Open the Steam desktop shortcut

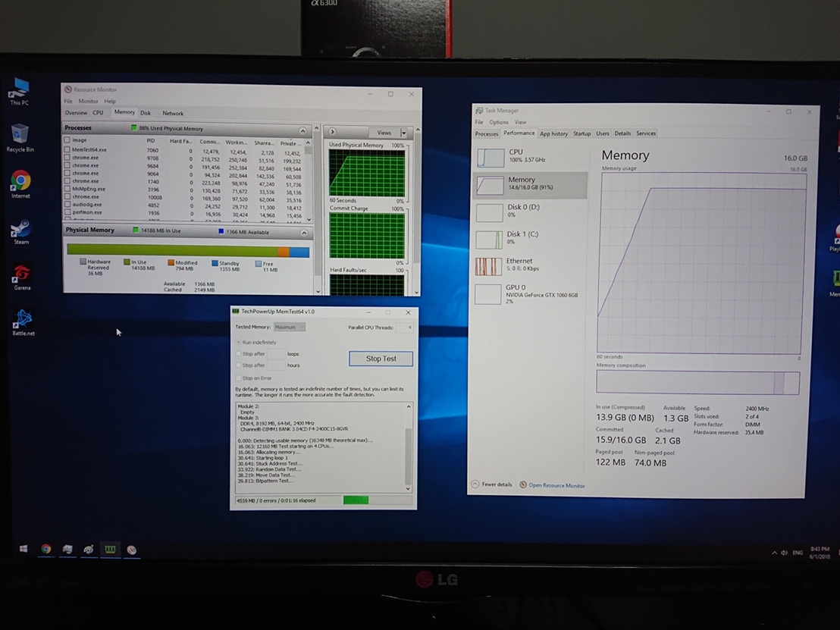coord(21,231)
